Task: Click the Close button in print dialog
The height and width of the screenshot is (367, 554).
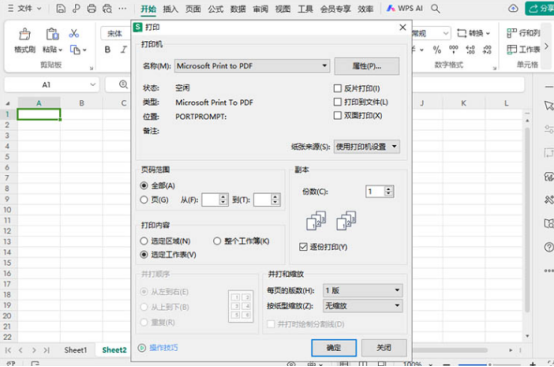Action: click(x=384, y=348)
